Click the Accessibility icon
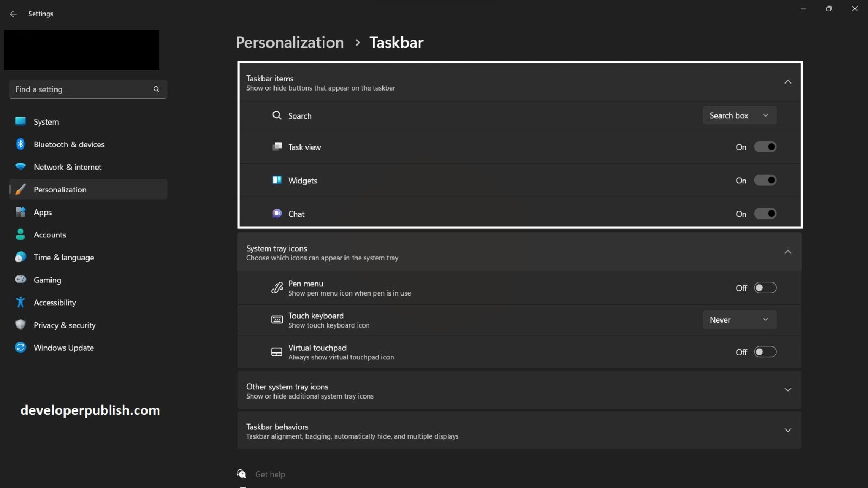Screen dimensions: 868x488 (x=20, y=302)
